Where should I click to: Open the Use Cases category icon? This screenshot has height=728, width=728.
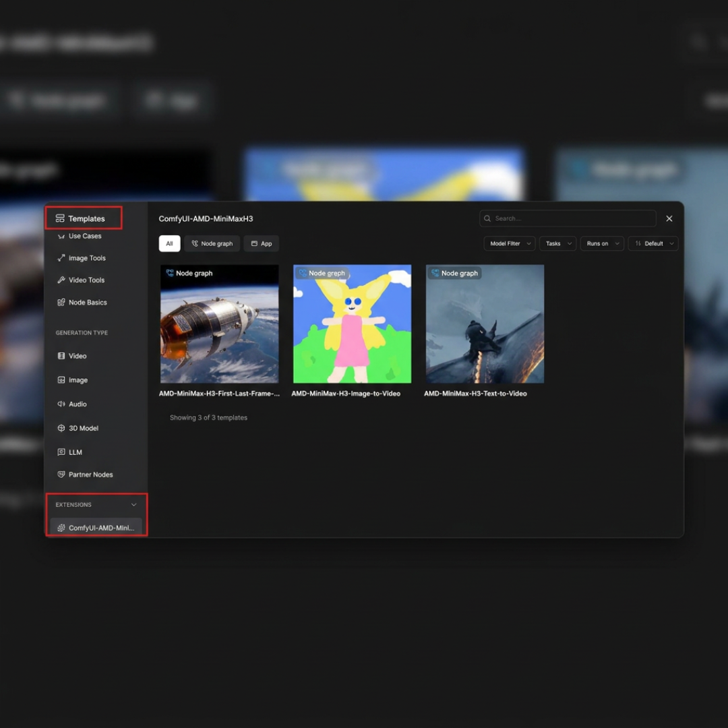[61, 237]
